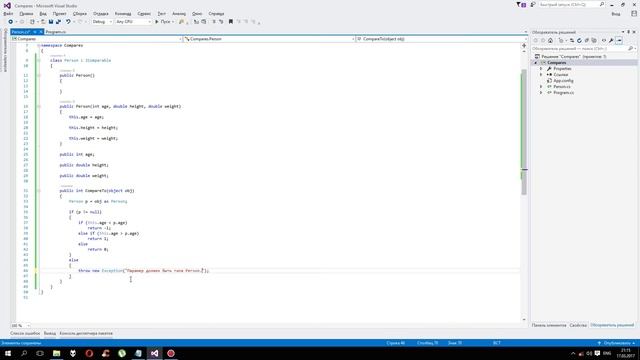Click the navigate backward round icon

pos(11,22)
